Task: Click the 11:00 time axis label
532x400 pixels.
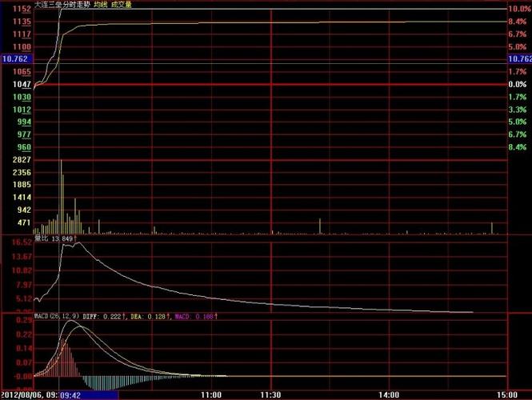Action: click(x=211, y=395)
